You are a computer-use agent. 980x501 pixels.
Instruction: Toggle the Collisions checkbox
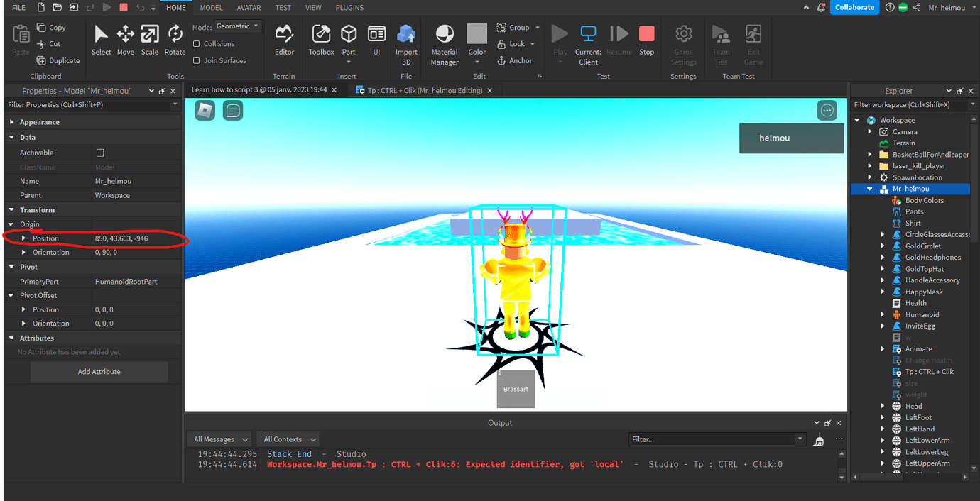click(197, 43)
